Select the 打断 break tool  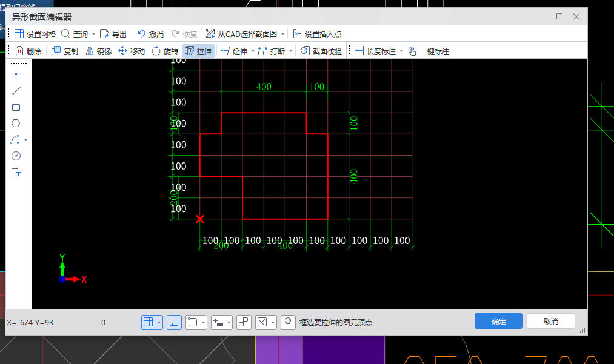[272, 51]
